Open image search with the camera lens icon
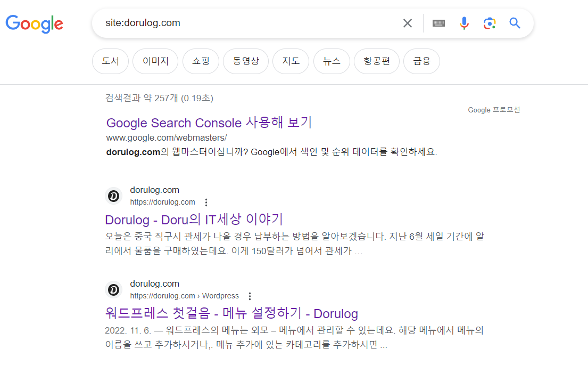The image size is (588, 365). [490, 23]
